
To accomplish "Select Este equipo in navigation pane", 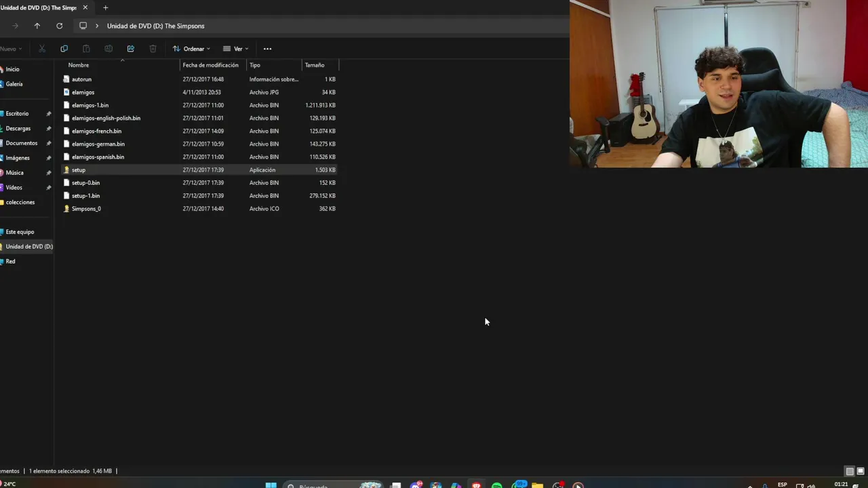I will [20, 232].
